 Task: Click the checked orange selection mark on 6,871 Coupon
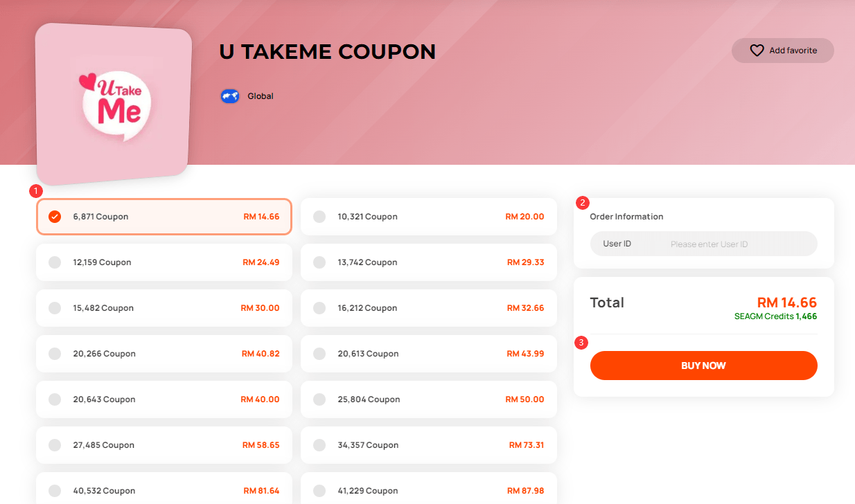pos(53,216)
